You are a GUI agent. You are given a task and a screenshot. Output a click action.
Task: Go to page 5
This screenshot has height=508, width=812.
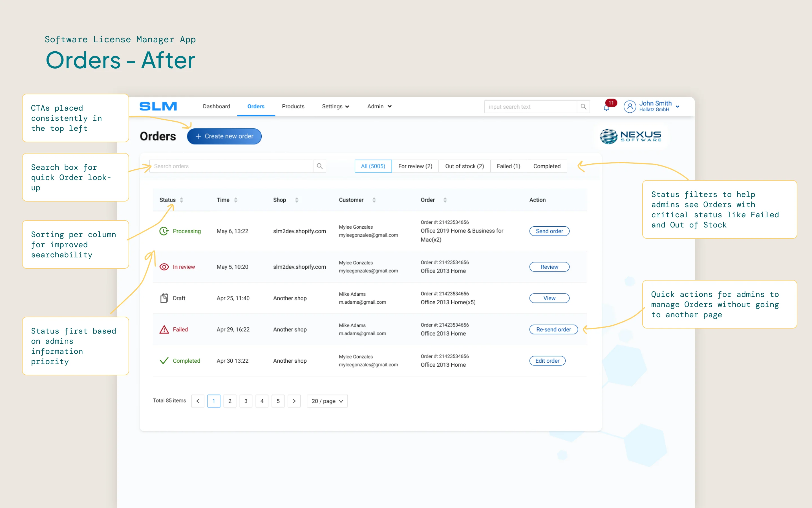278,401
